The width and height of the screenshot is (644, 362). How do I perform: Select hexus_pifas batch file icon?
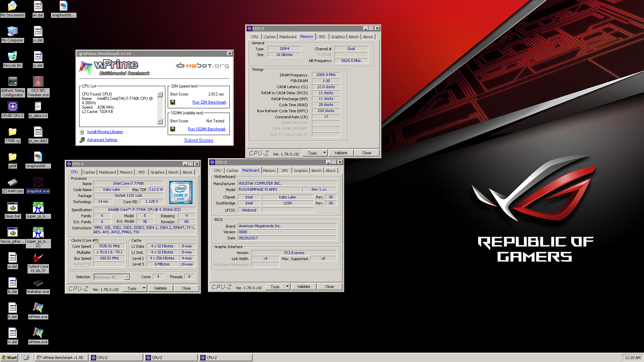tap(12, 235)
